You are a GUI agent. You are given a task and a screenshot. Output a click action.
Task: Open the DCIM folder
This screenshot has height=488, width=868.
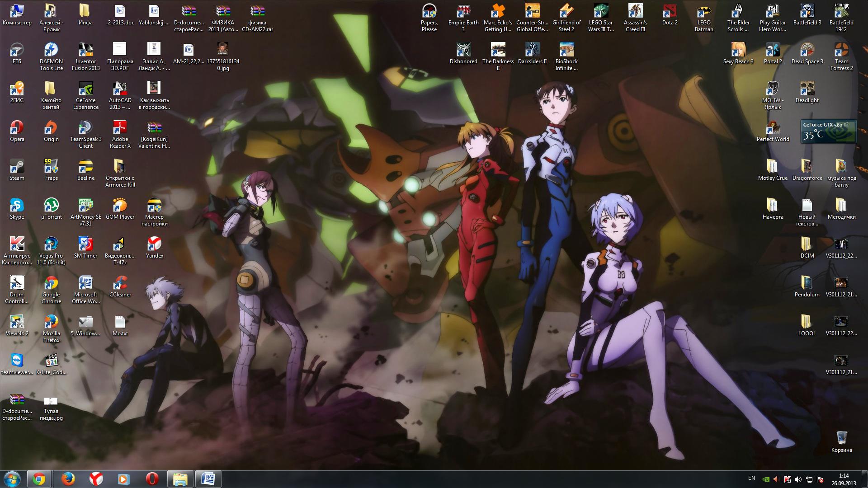point(807,244)
